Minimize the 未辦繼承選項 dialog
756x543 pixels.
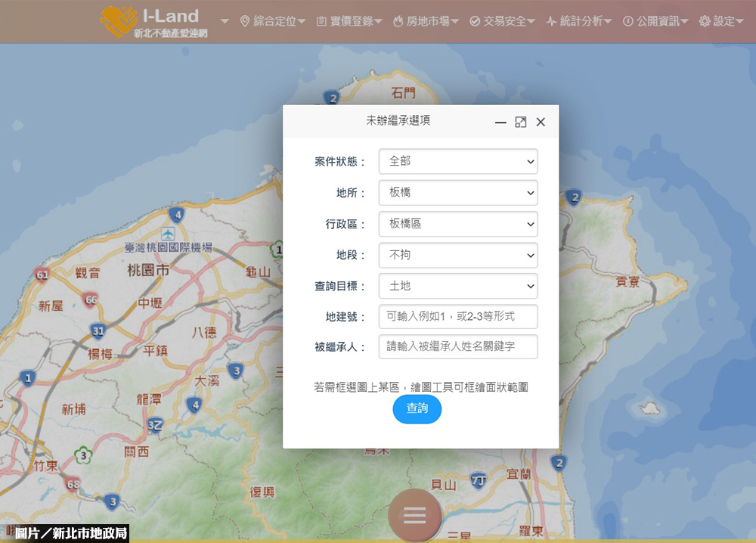[500, 123]
